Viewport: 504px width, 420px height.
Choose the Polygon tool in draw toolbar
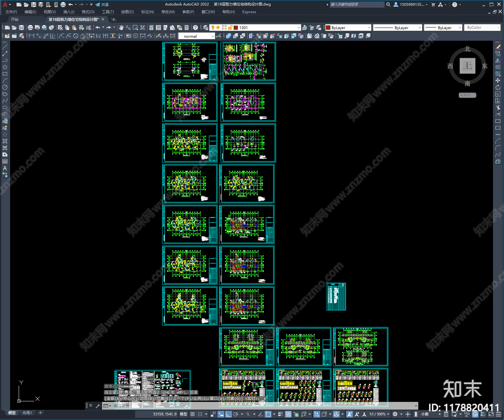5,67
